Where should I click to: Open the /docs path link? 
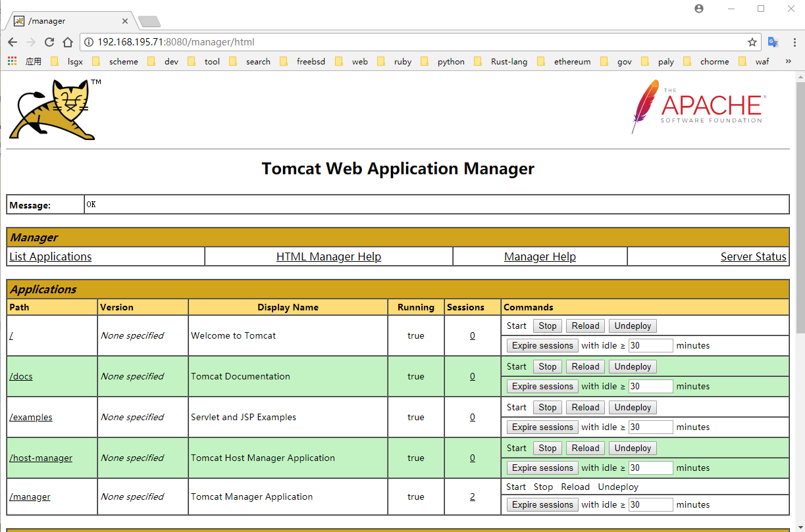[x=21, y=376]
